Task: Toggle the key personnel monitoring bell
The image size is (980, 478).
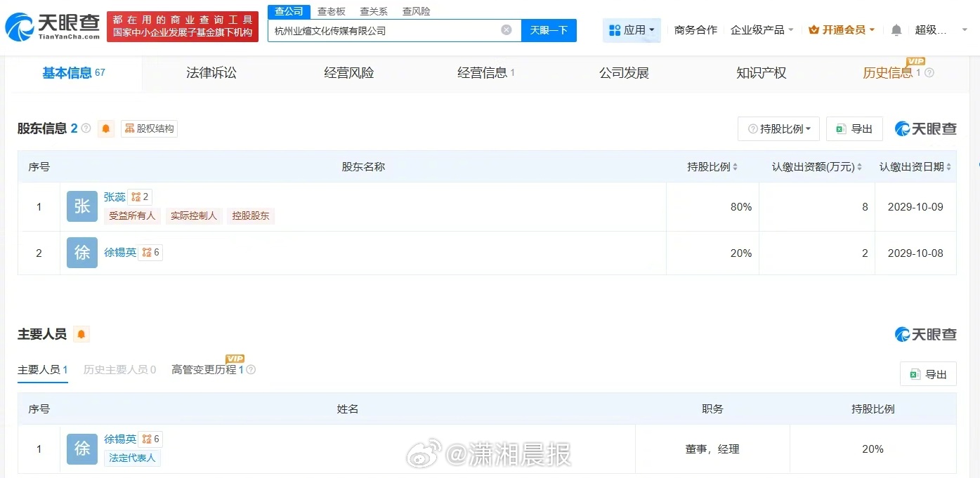Action: pos(81,334)
